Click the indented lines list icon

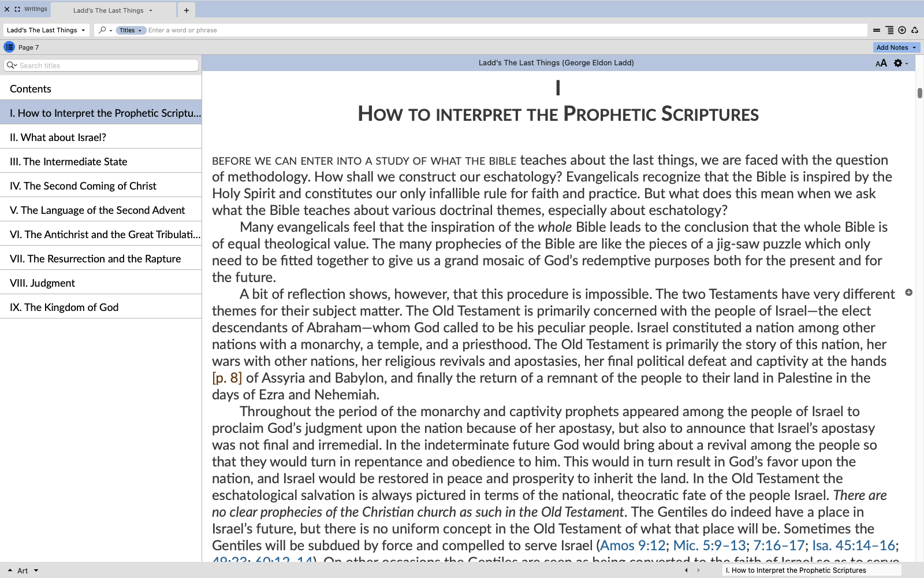tap(889, 30)
